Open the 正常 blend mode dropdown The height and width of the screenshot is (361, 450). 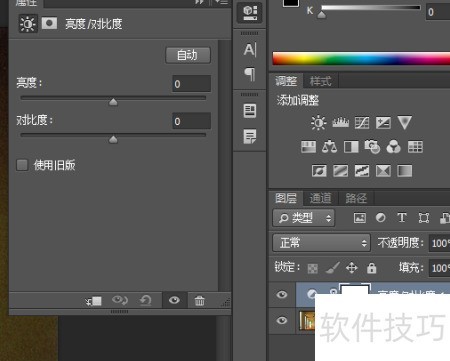click(322, 243)
